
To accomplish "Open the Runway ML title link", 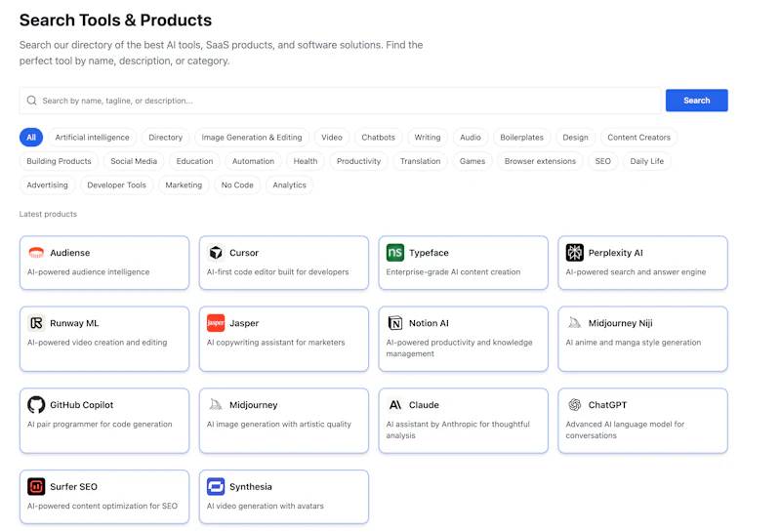I will click(74, 323).
